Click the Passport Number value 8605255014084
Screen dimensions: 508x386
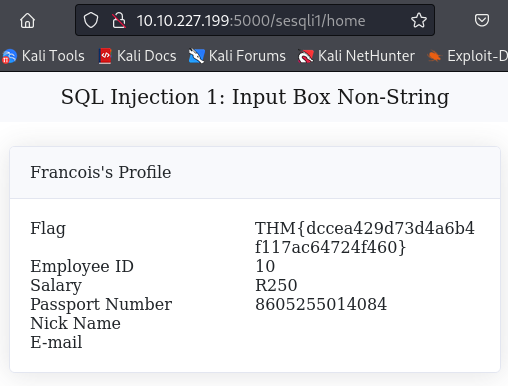(321, 304)
